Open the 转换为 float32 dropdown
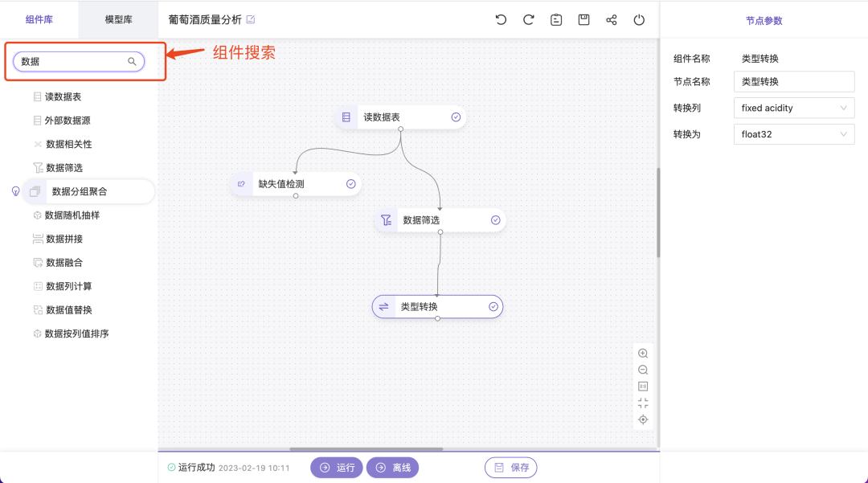The image size is (868, 483). (794, 134)
